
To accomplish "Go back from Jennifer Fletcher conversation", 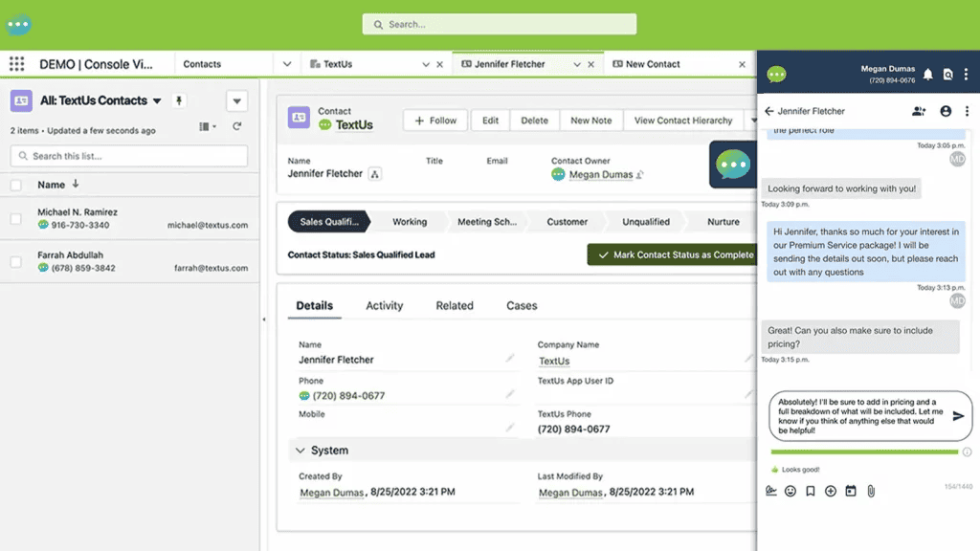I will (768, 111).
